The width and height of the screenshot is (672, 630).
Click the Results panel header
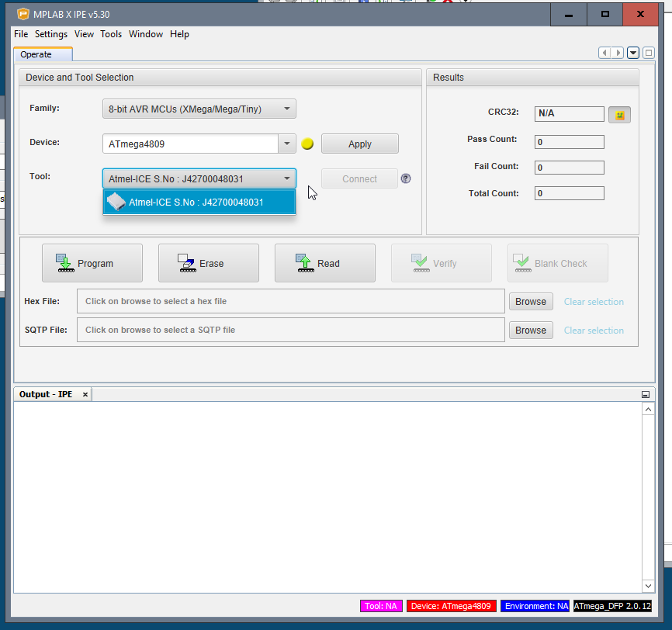pyautogui.click(x=533, y=77)
